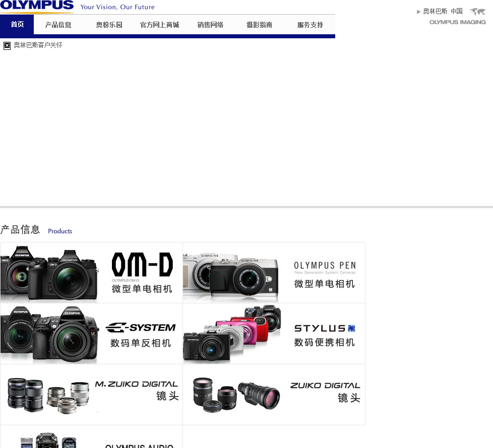
Task: Open the 产品信息 menu item
Action: (x=58, y=25)
